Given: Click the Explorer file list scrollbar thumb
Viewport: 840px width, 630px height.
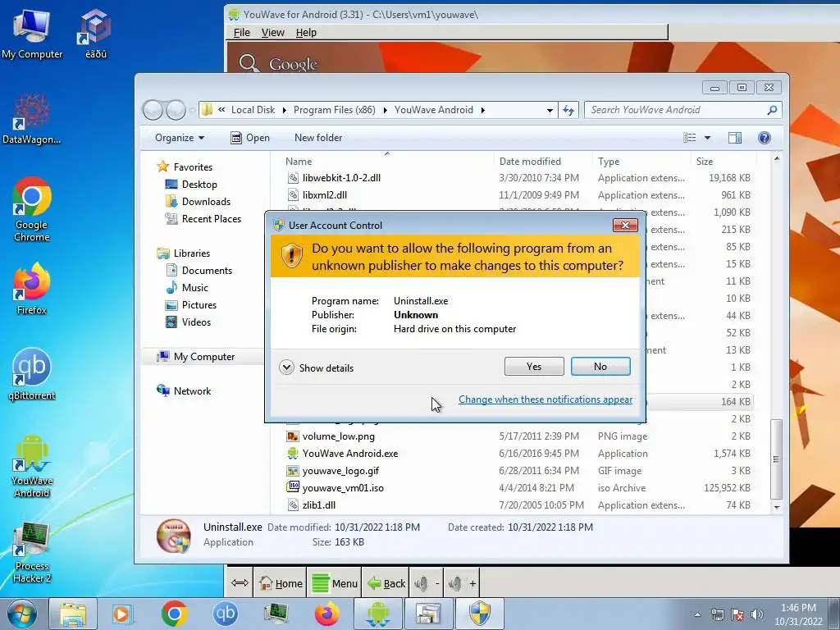Looking at the screenshot, I should 776,459.
